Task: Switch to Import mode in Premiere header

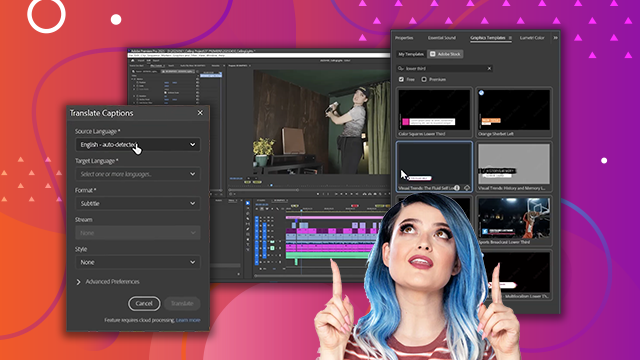Action: [141, 60]
